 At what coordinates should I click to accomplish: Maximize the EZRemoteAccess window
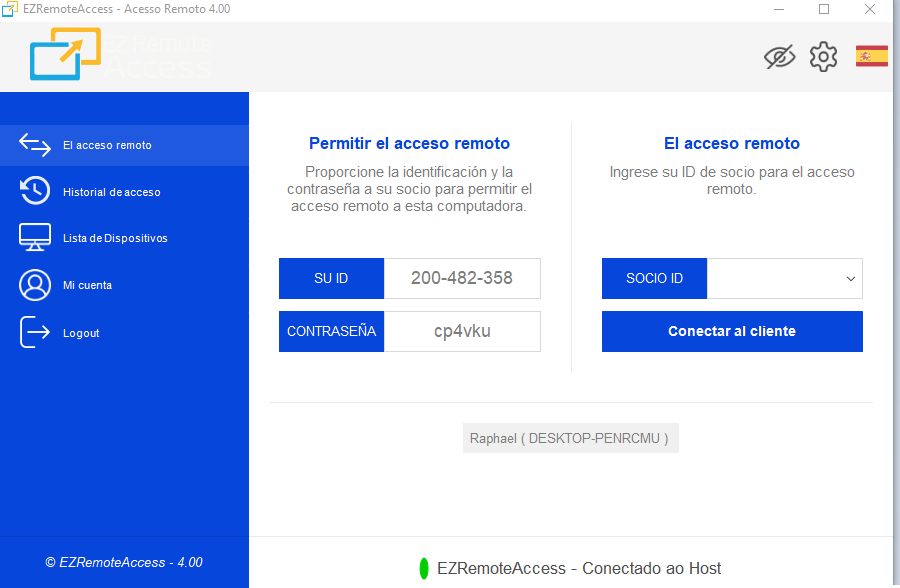pos(824,9)
